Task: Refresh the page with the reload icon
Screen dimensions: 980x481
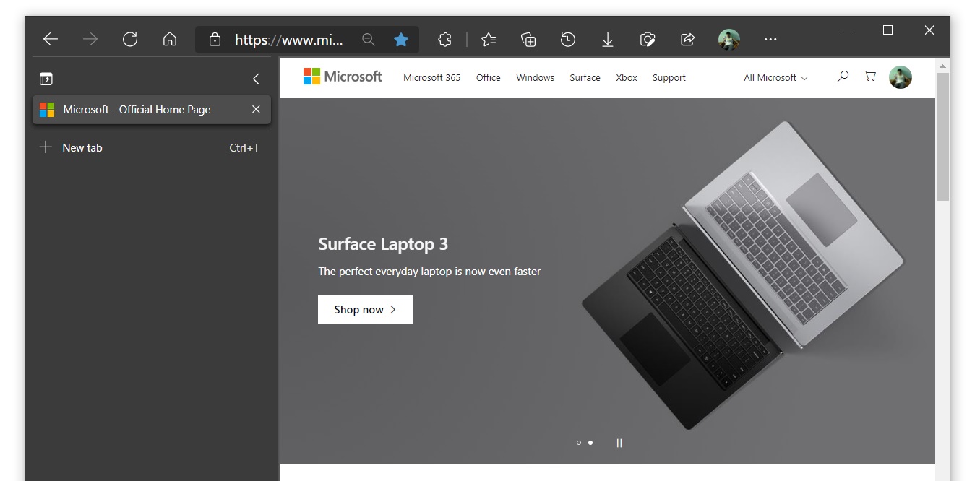Action: (130, 40)
